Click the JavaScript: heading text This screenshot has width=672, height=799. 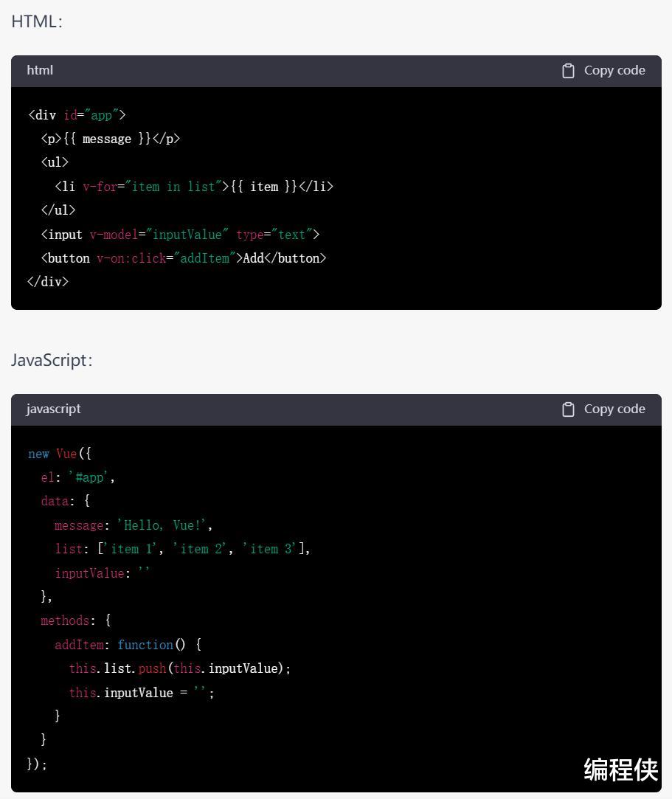[52, 360]
